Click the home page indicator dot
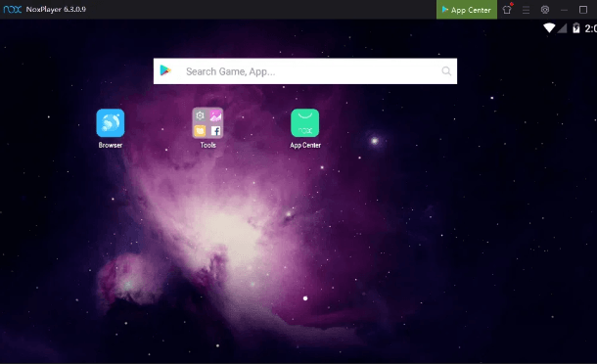Image resolution: width=597 pixels, height=364 pixels. pos(305,298)
